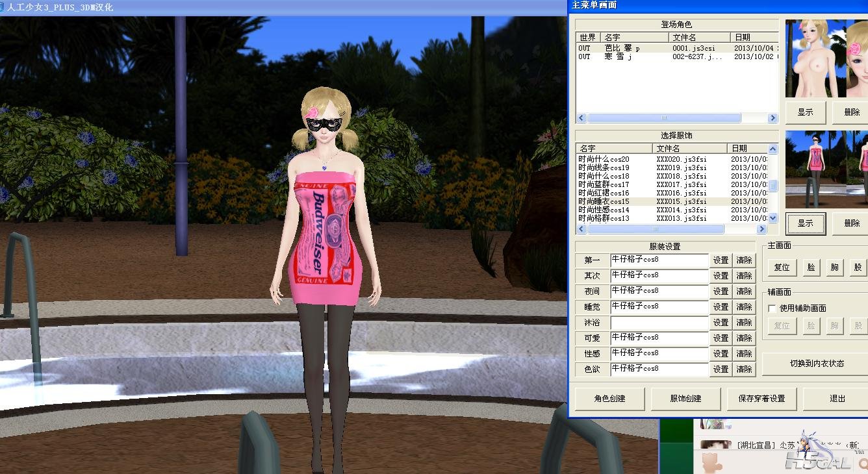Sort costume list by 日期 column header
This screenshot has height=474, width=868.
[x=746, y=149]
